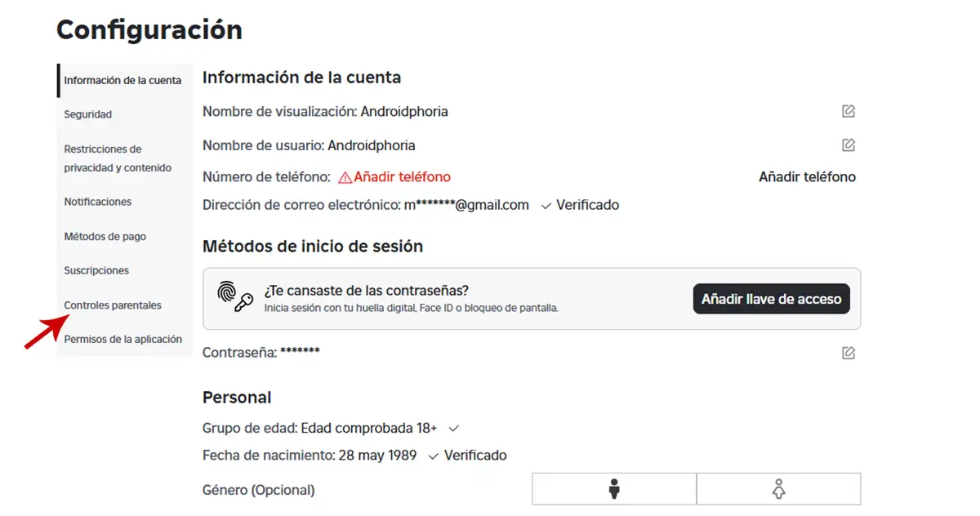This screenshot has width=980, height=516.
Task: Click the password edit pencil icon
Action: coord(849,353)
